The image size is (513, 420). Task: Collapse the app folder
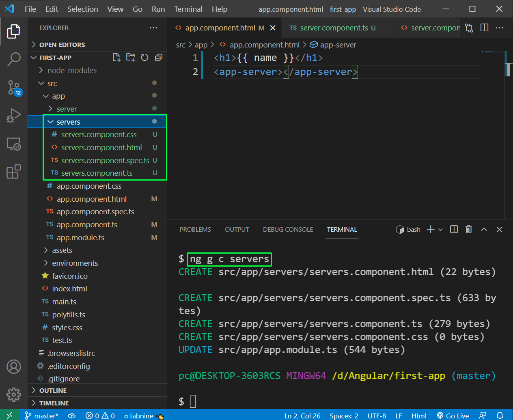(x=97, y=96)
